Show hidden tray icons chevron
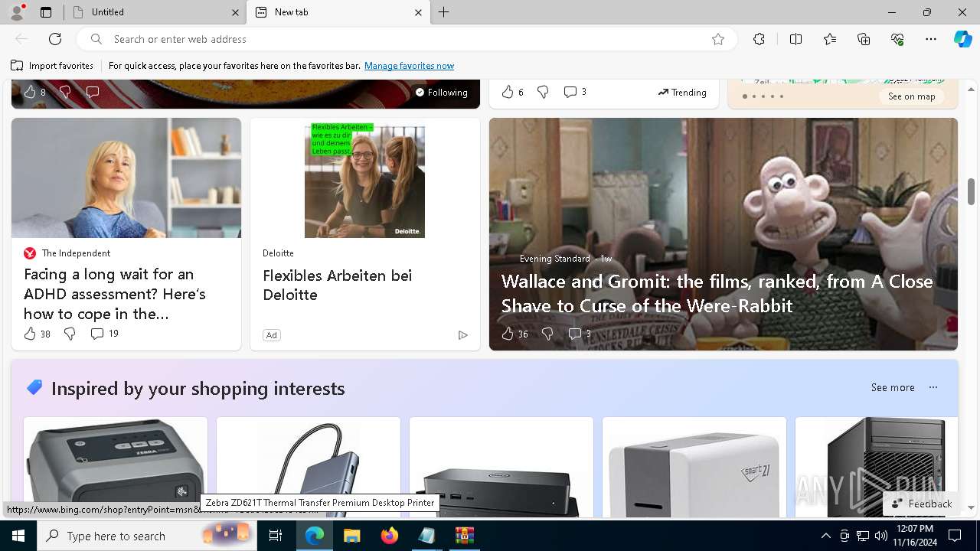 [825, 536]
